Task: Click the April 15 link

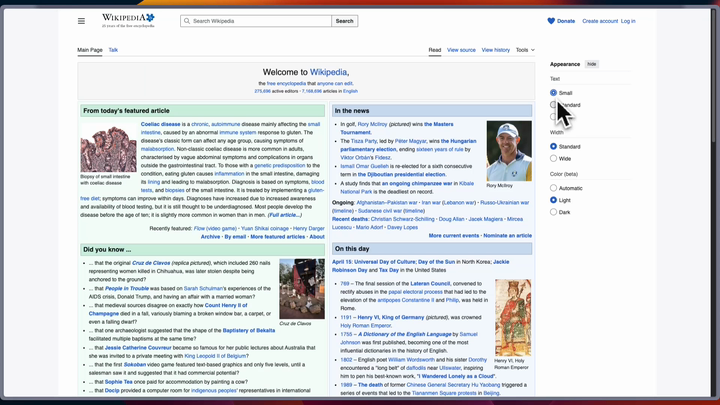Action: pyautogui.click(x=343, y=262)
